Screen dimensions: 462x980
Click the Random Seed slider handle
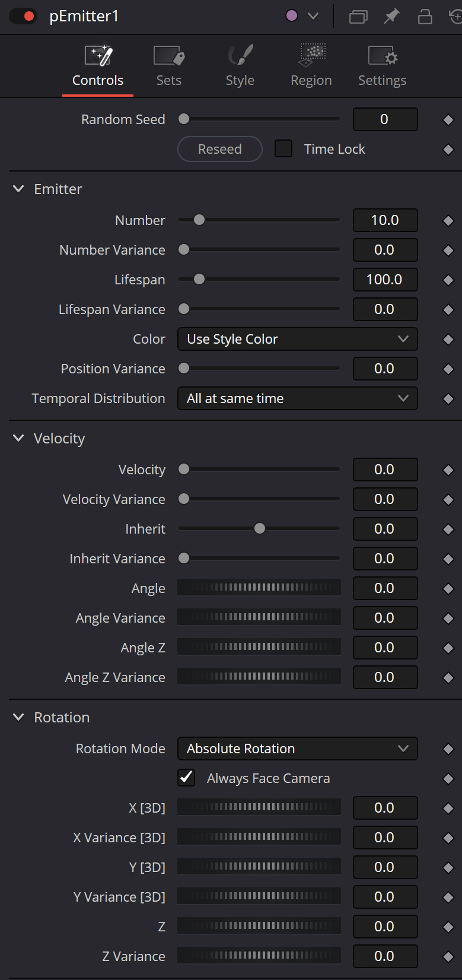coord(184,119)
